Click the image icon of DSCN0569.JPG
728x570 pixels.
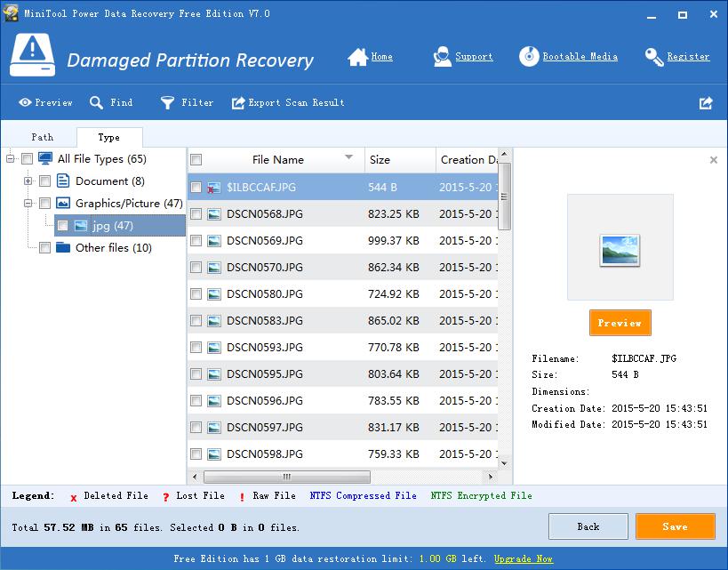tap(214, 241)
